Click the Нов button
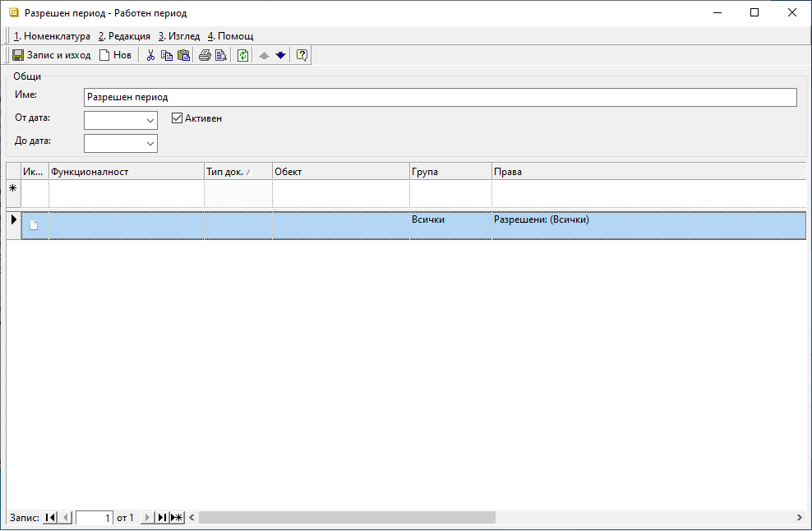The width and height of the screenshot is (812, 531). coord(115,55)
